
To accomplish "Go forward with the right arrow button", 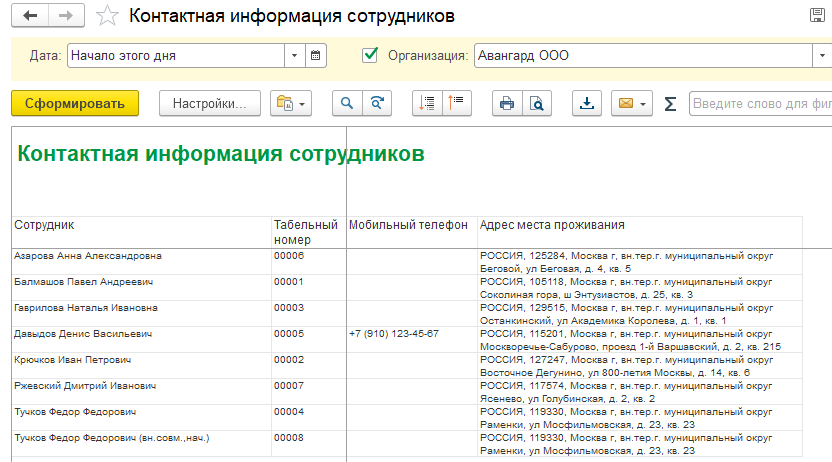I will [66, 15].
